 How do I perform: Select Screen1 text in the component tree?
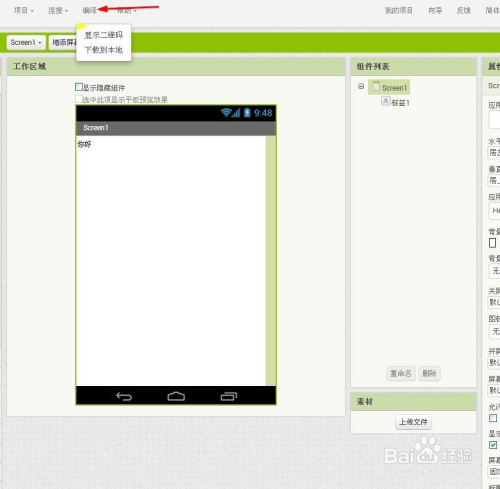tap(394, 88)
